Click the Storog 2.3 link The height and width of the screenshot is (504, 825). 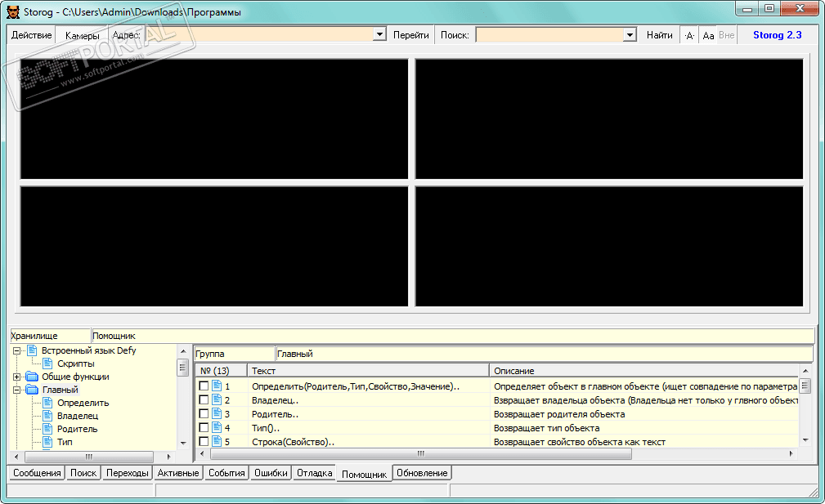[x=777, y=35]
